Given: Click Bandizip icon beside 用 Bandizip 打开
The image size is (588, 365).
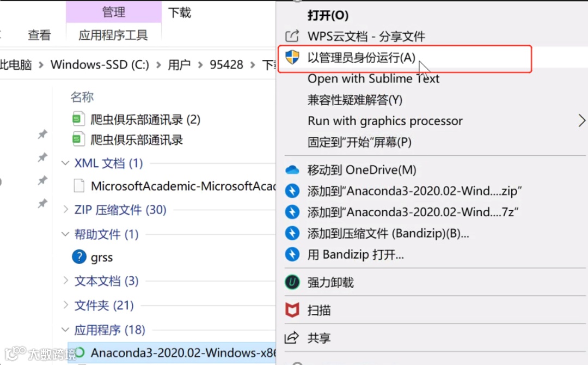Looking at the screenshot, I should tap(292, 254).
